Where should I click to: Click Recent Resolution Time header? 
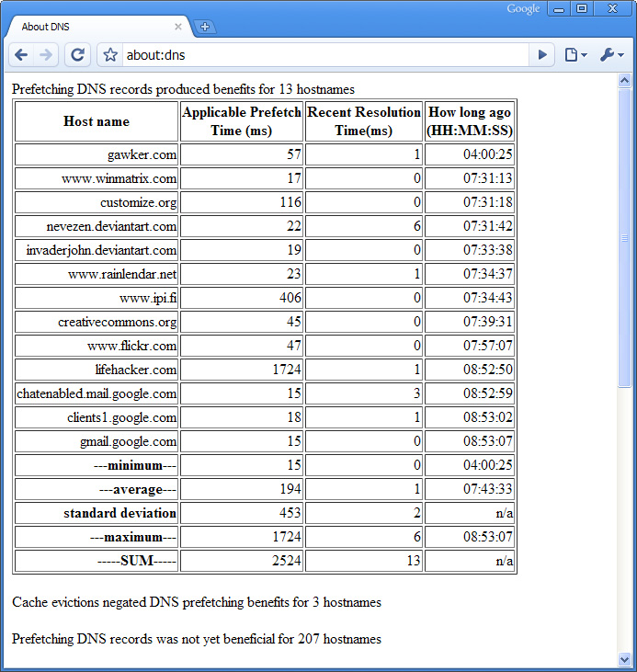(x=364, y=121)
